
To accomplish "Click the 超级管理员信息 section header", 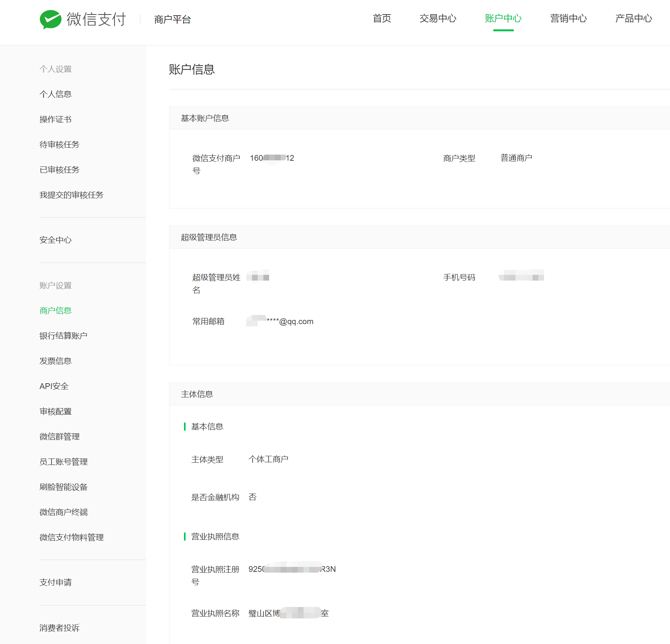I will (x=209, y=237).
